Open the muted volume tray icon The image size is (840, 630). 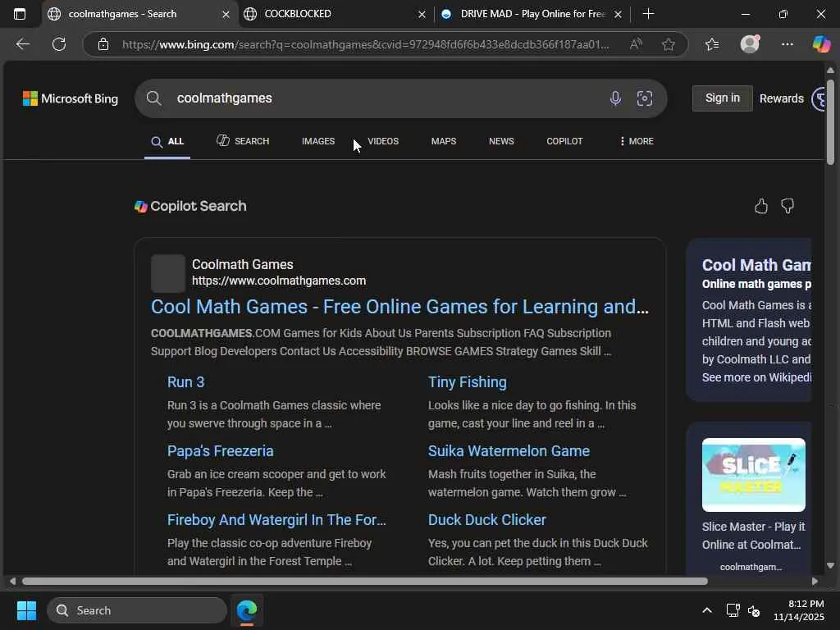tap(754, 610)
